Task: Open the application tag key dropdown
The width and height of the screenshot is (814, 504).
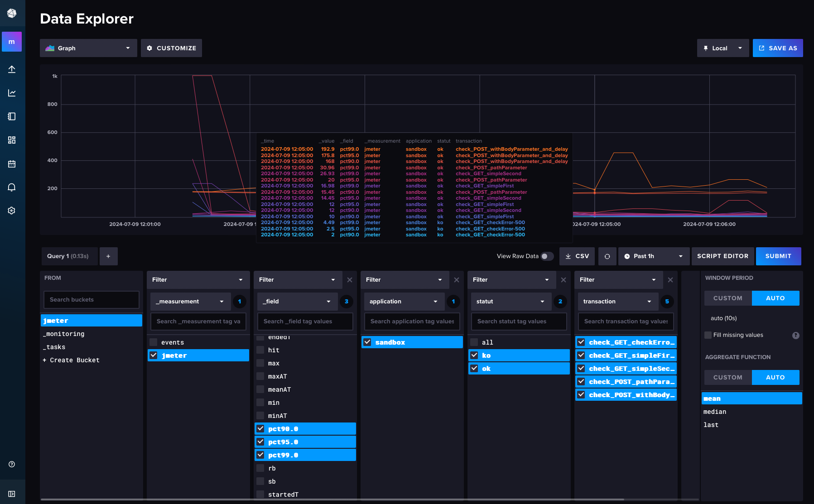Action: (405, 302)
